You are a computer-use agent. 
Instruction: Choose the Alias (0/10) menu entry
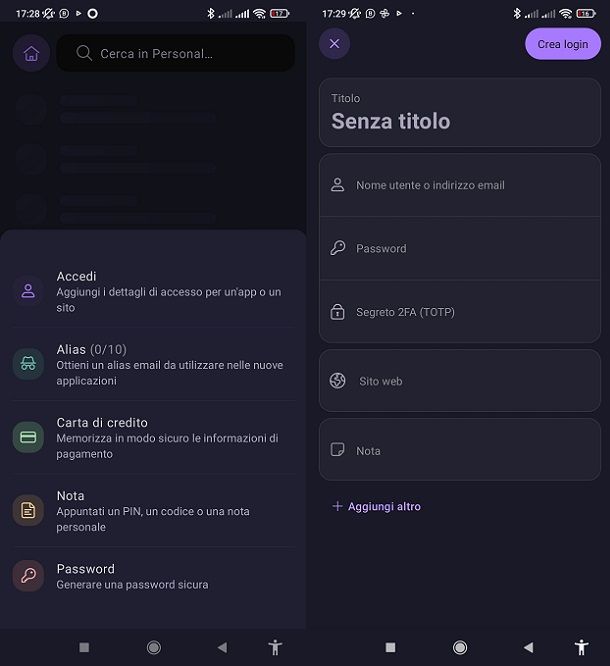click(153, 364)
